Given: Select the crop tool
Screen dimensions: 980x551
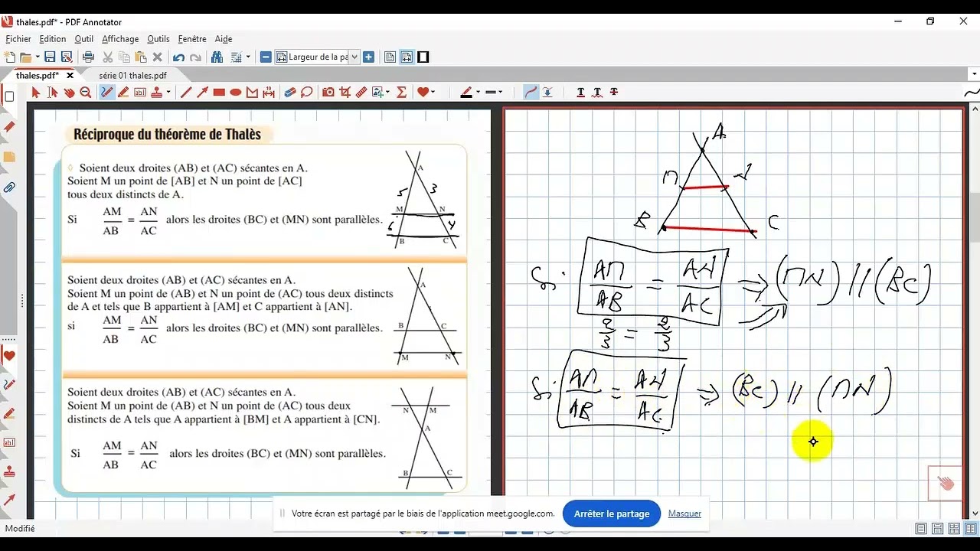Looking at the screenshot, I should (x=345, y=93).
